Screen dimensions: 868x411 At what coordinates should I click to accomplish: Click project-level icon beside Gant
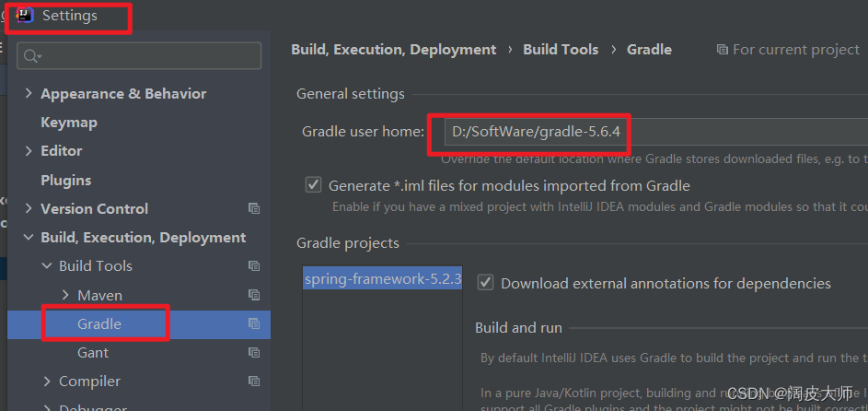coord(254,352)
